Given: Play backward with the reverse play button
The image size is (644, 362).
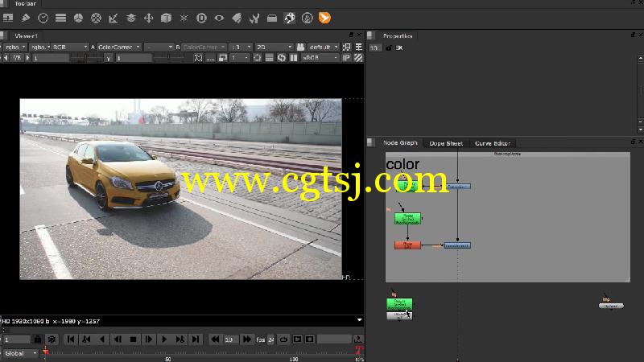Looking at the screenshot, I should coord(102,339).
